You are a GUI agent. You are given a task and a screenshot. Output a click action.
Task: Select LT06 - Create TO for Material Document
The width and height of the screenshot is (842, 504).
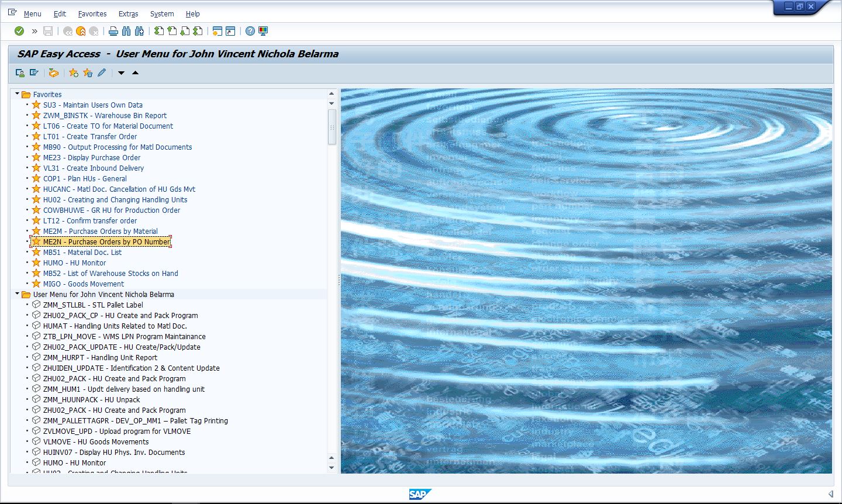(108, 126)
